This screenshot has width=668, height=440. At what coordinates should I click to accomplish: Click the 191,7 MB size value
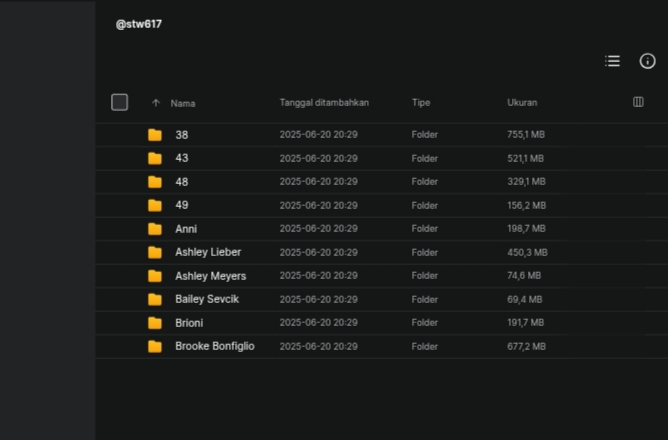click(525, 322)
